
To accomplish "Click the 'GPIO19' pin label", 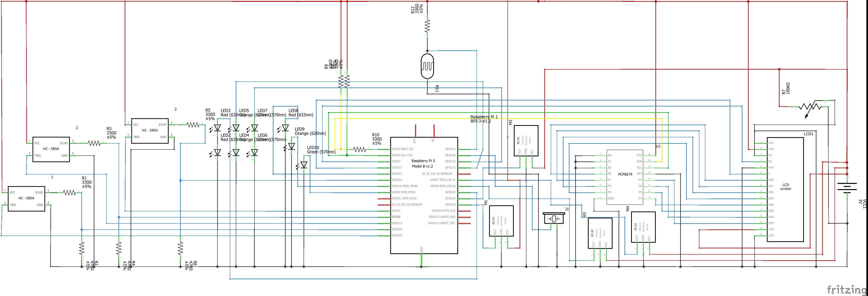I will [397, 229].
